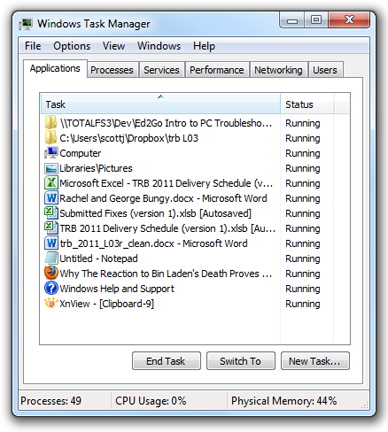Switch to the Processes tab
The width and height of the screenshot is (388, 432).
112,70
